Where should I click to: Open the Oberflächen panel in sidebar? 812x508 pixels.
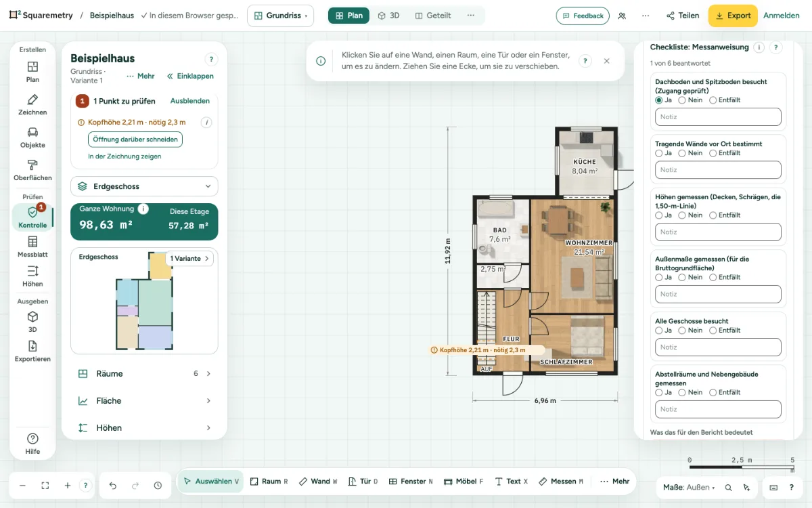tap(32, 169)
